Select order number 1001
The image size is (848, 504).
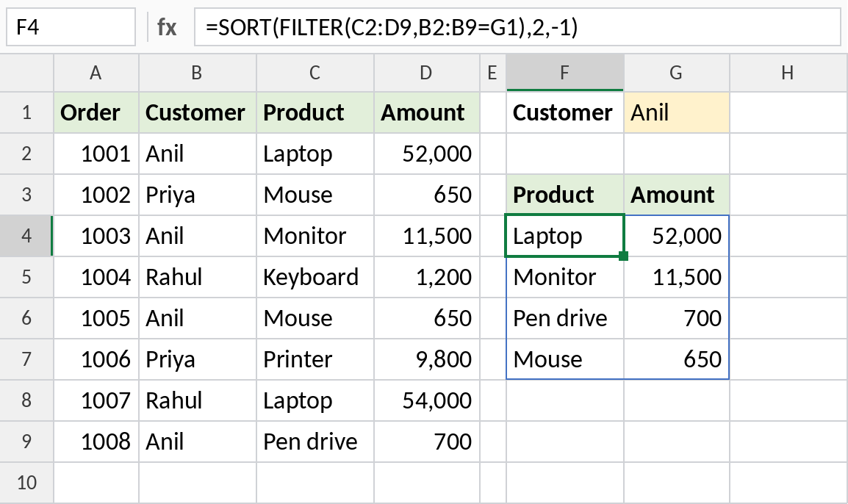96,154
